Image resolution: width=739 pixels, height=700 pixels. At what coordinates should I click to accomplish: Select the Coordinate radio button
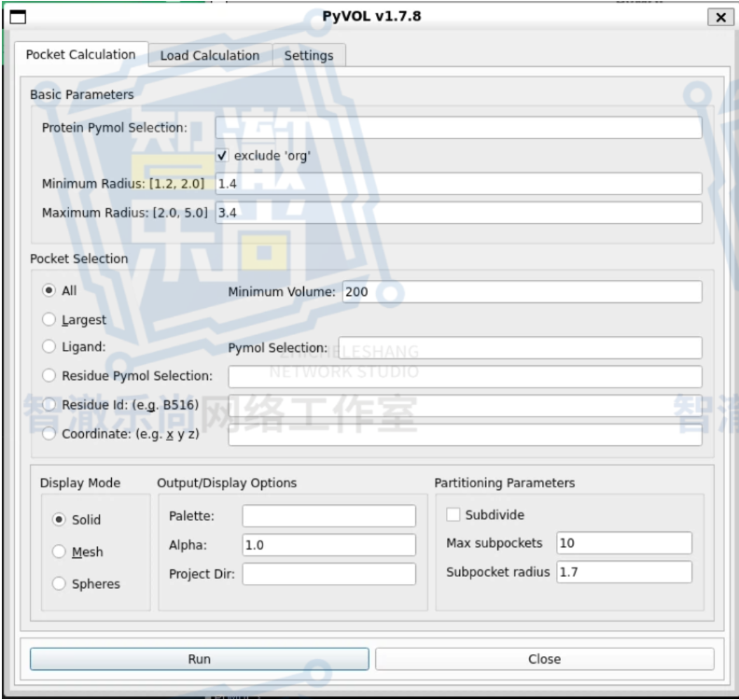pos(49,434)
